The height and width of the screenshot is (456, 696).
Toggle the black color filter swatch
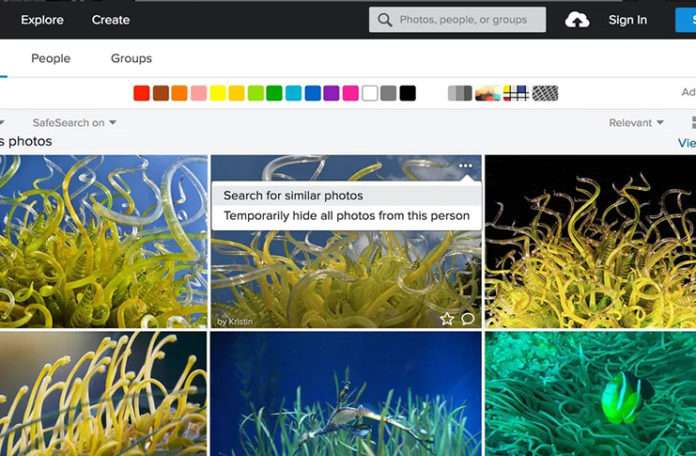(408, 93)
